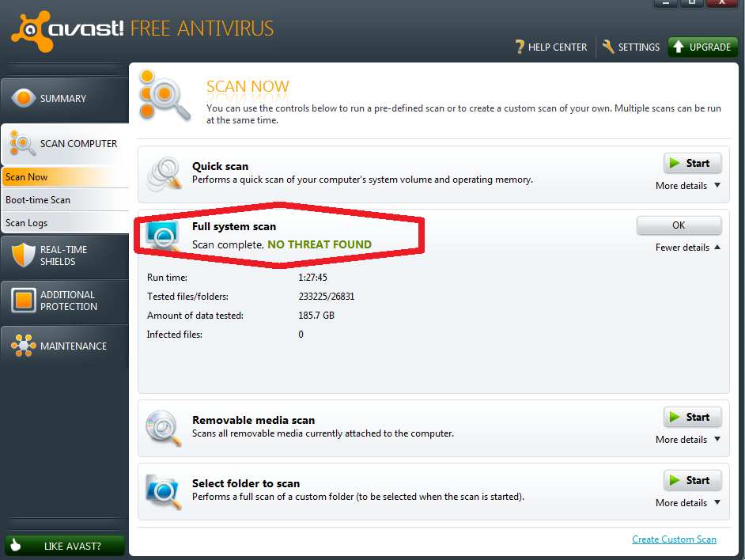Open the Create Custom Scan link
Screen dimensions: 745x560
click(x=674, y=539)
